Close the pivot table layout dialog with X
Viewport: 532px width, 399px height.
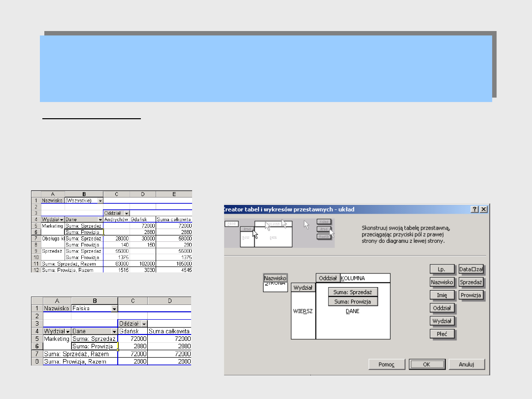tap(483, 209)
